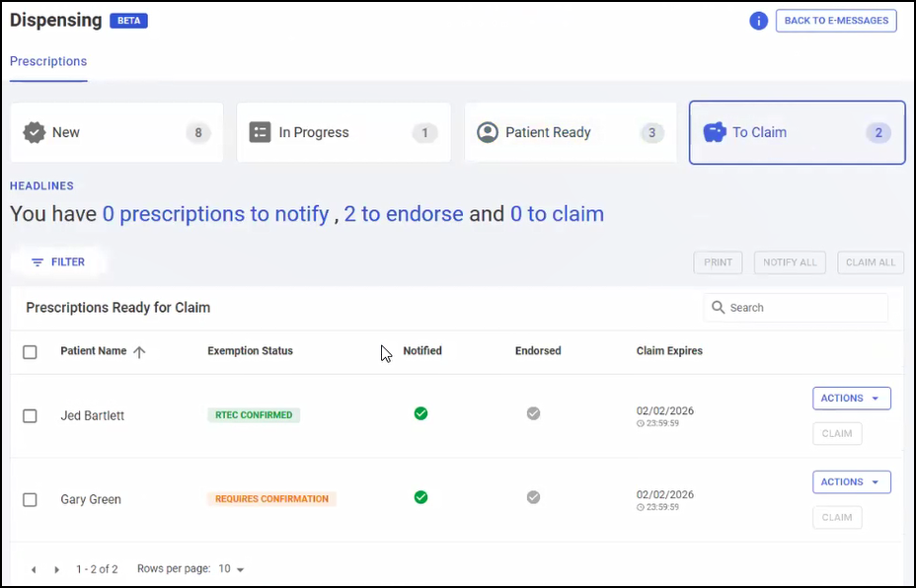Expand the Rows per page dropdown
Screen dimensions: 916x588
[231, 569]
